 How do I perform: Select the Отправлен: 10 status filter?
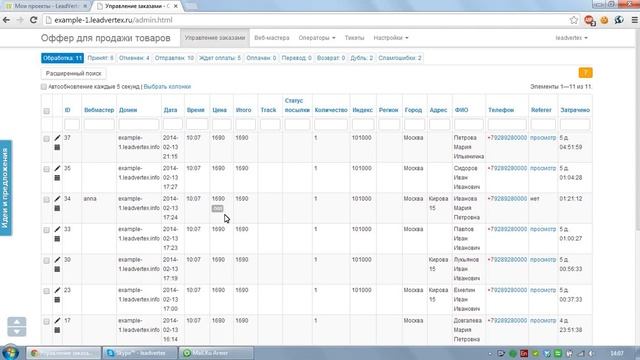[174, 58]
